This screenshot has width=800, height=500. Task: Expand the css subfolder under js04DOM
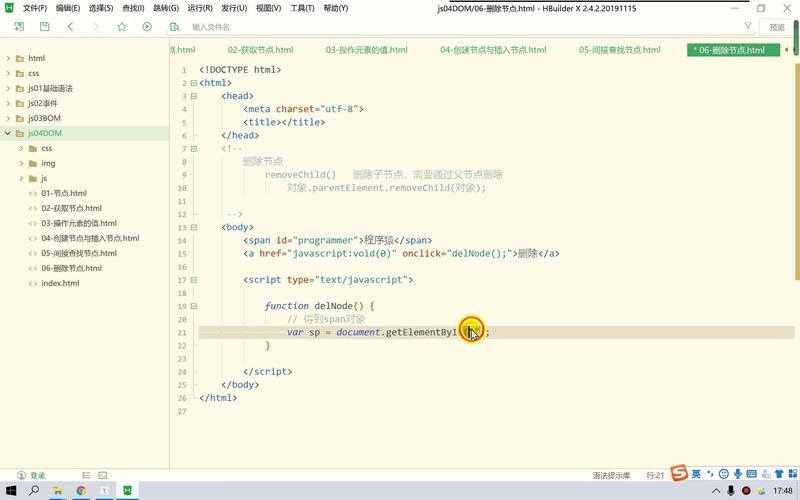(21, 148)
